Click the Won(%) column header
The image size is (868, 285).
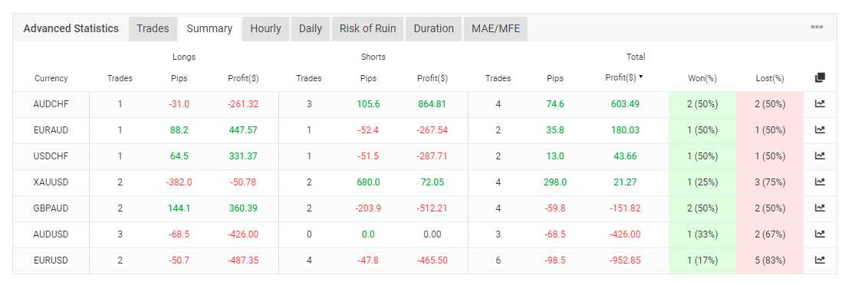click(x=702, y=79)
